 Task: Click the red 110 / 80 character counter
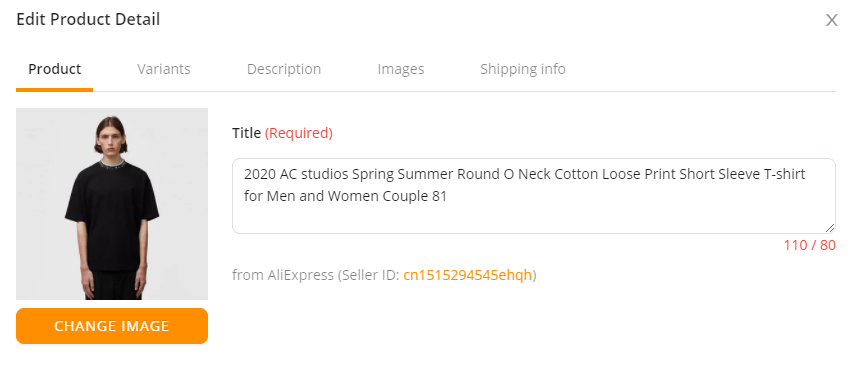click(x=809, y=245)
